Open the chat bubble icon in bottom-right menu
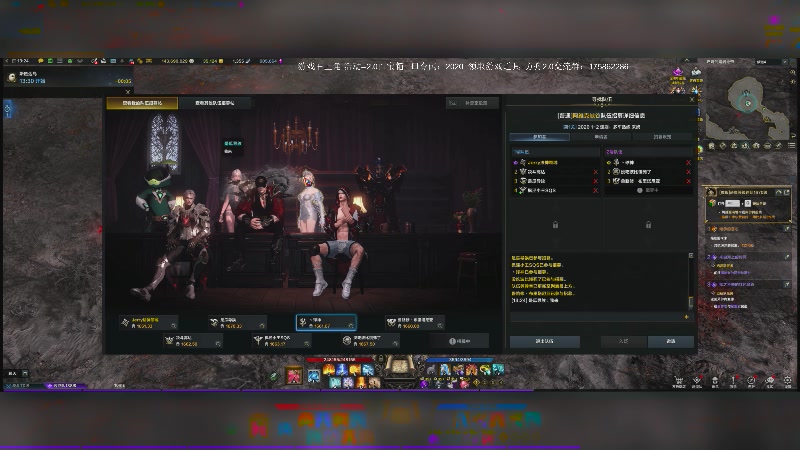This screenshot has width=800, height=450. click(x=769, y=381)
